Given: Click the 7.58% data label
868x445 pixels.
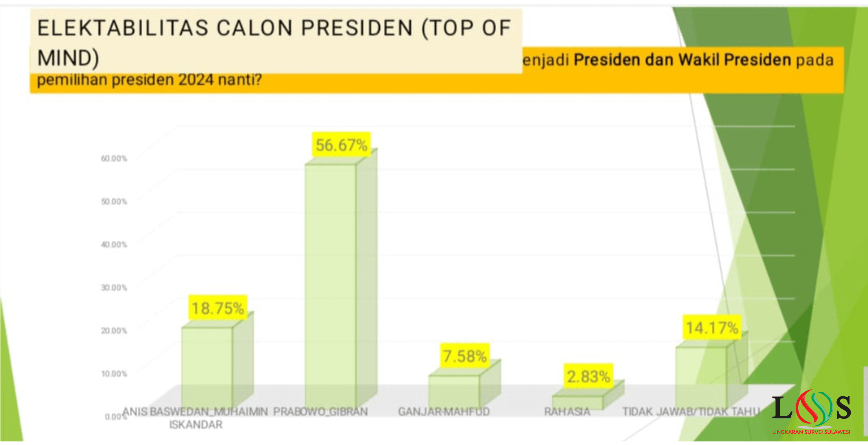Looking at the screenshot, I should coord(465,356).
